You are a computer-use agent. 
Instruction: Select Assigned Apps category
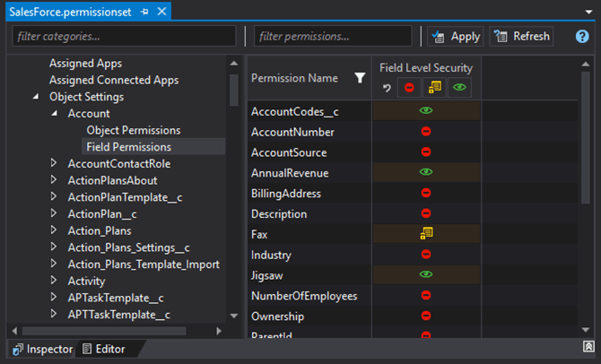point(85,64)
